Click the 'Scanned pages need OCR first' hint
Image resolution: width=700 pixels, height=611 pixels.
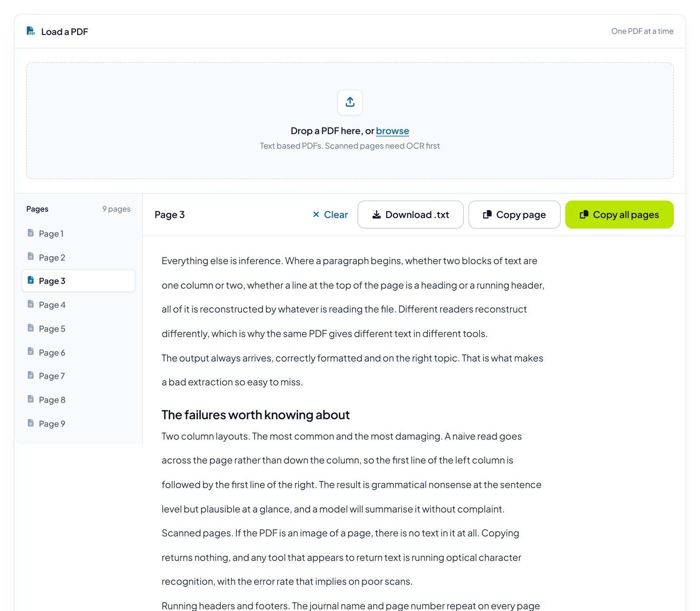pyautogui.click(x=382, y=146)
